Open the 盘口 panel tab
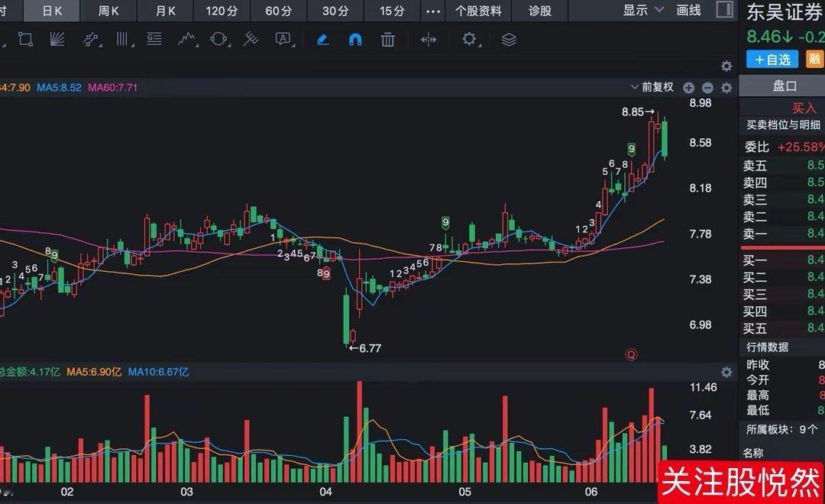Screen dimensions: 825x504 click(x=784, y=86)
